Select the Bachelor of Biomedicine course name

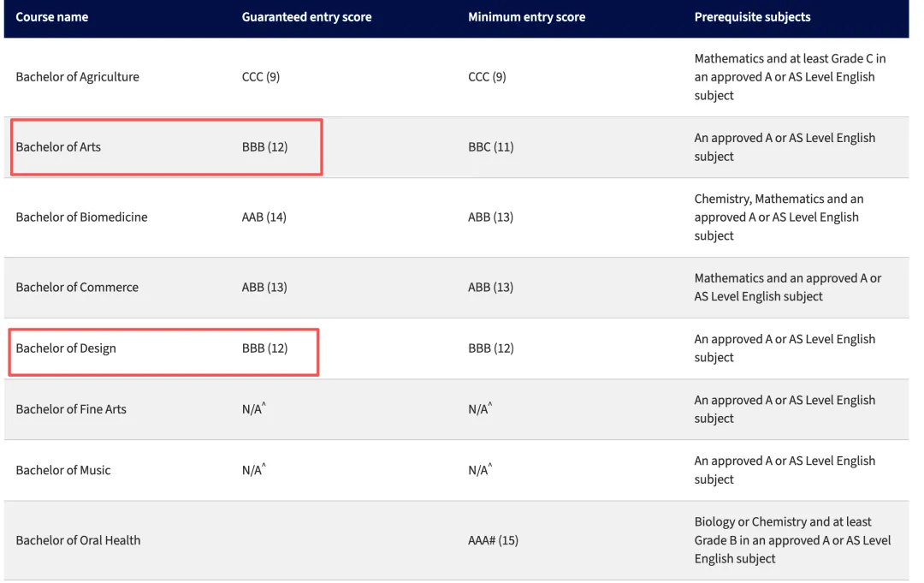click(x=81, y=217)
